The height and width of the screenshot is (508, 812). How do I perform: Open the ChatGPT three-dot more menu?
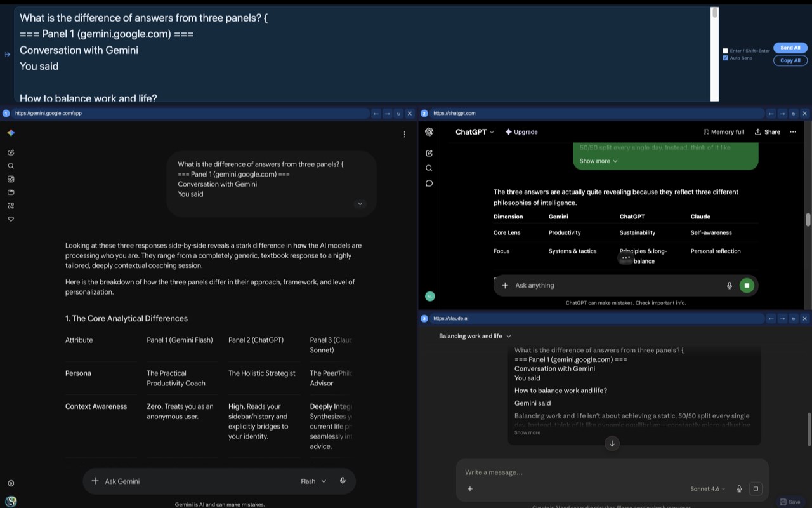click(x=793, y=132)
